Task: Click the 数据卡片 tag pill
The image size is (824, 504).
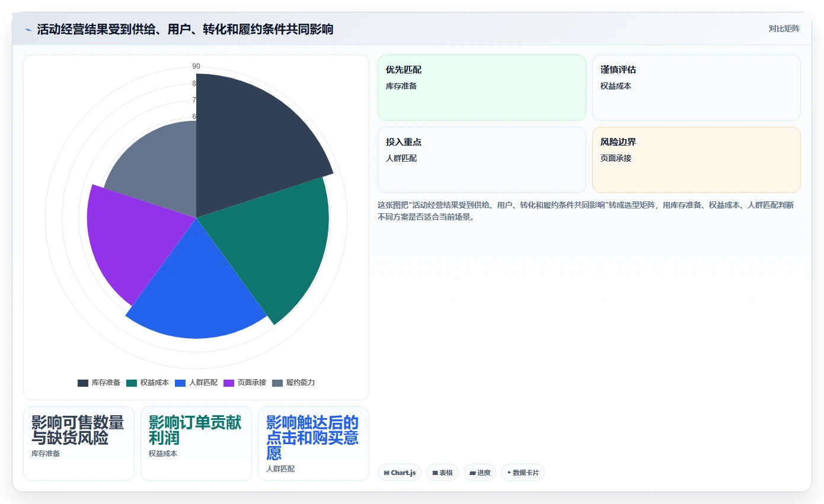Action: tap(522, 473)
